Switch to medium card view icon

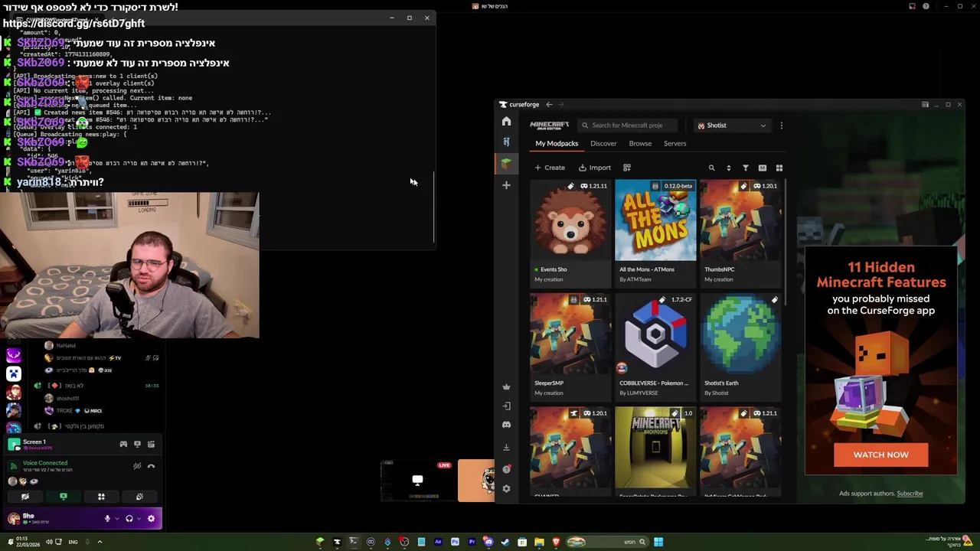coord(763,168)
